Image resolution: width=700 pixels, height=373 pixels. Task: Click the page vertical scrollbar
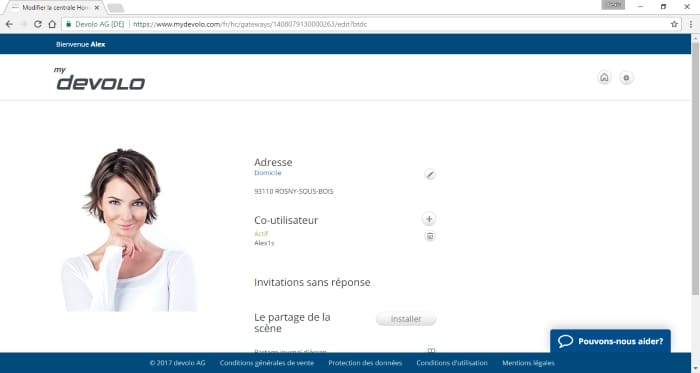tap(696, 170)
